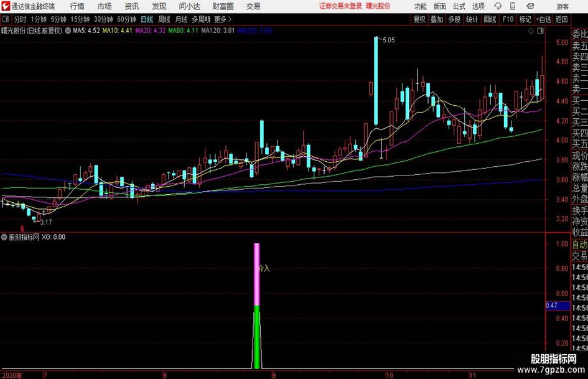588x379 pixels.
Task: Open the 市场 menu
Action: coord(105,6)
